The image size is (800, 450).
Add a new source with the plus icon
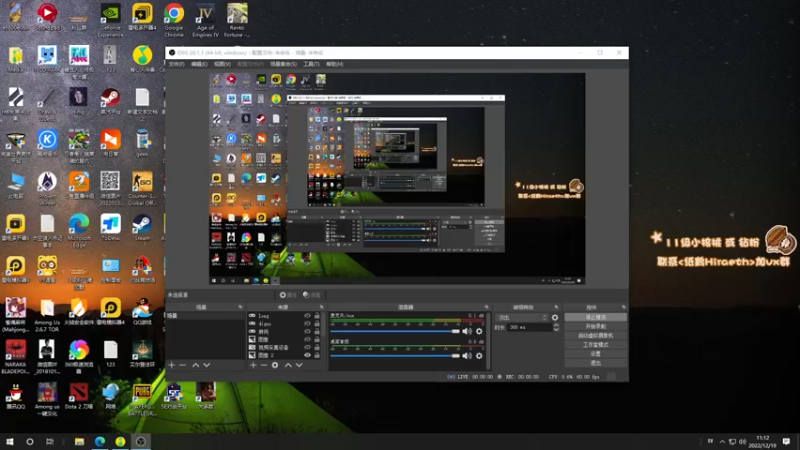coord(252,365)
